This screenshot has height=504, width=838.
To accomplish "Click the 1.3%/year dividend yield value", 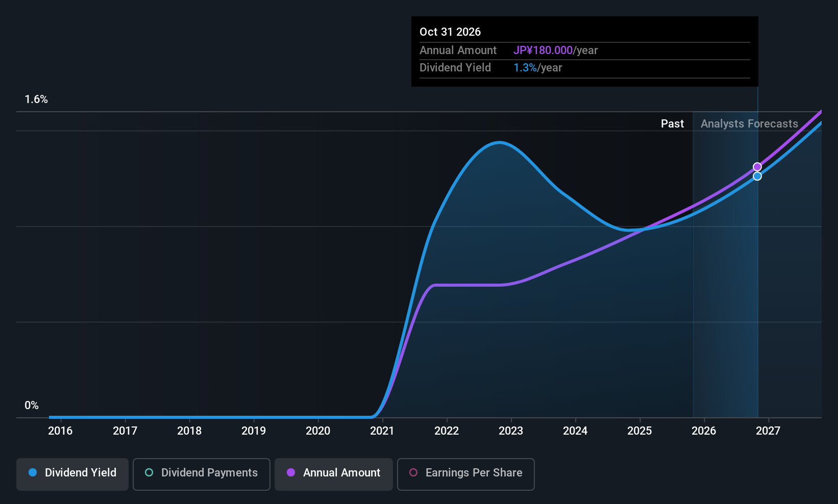I will [537, 68].
